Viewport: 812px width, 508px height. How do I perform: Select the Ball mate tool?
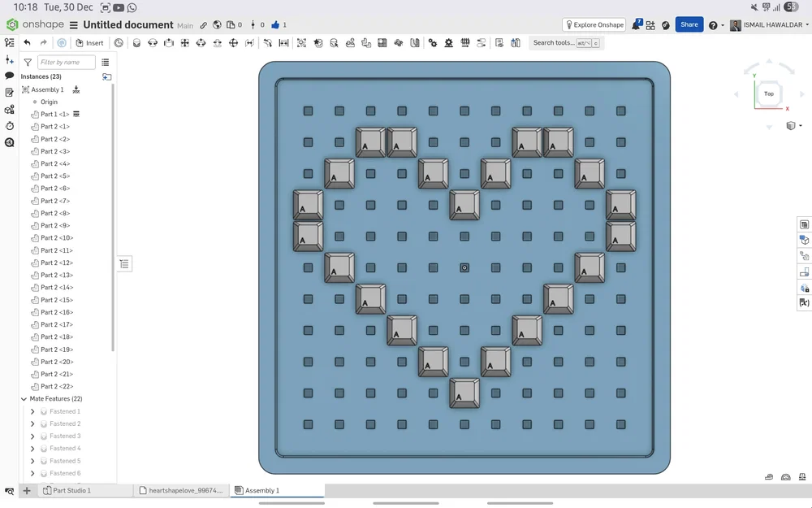(x=234, y=43)
